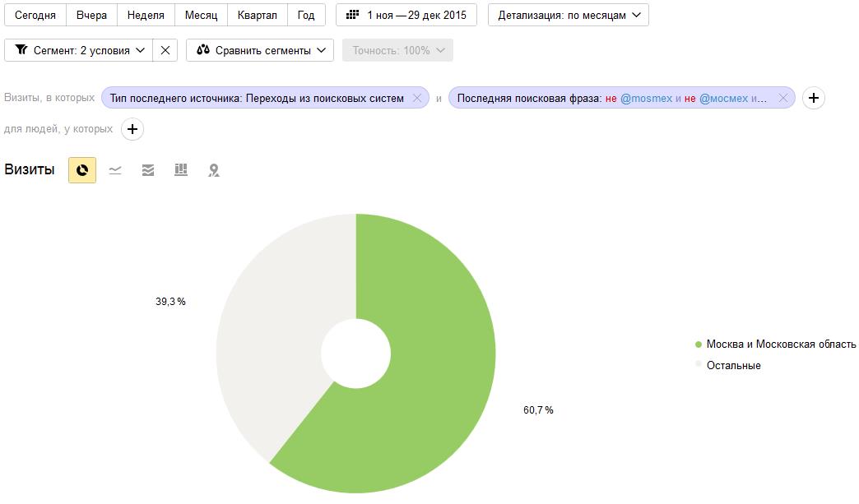This screenshot has height=504, width=859.
Task: Choose the Неделя period button
Action: click(x=146, y=16)
